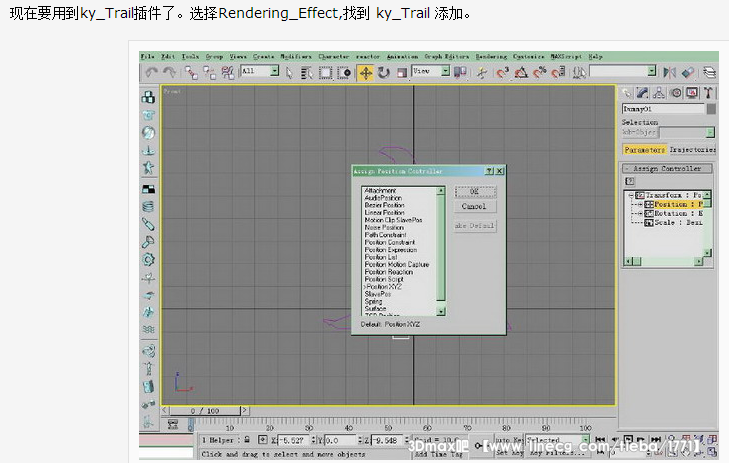Activate the Select and Link tool
729x463 pixels.
point(191,73)
